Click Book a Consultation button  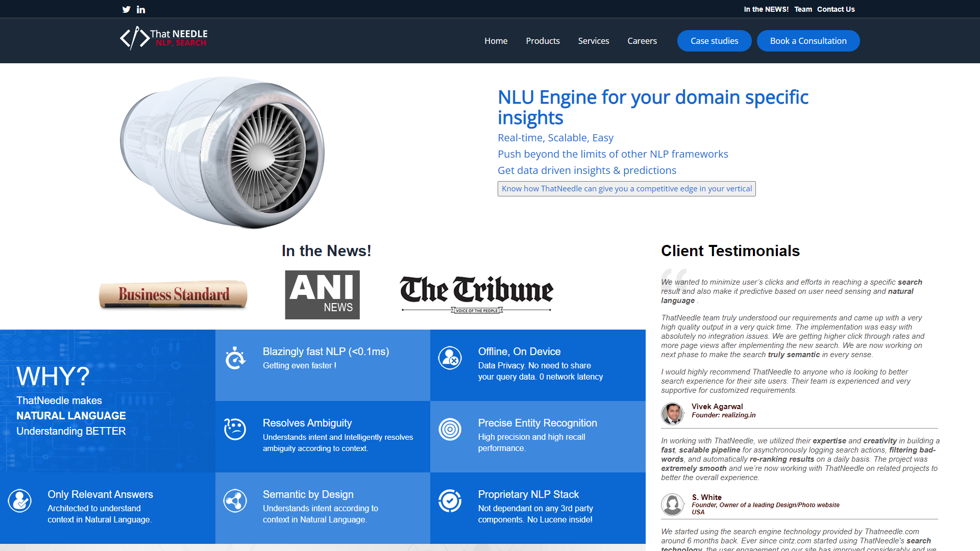click(808, 41)
